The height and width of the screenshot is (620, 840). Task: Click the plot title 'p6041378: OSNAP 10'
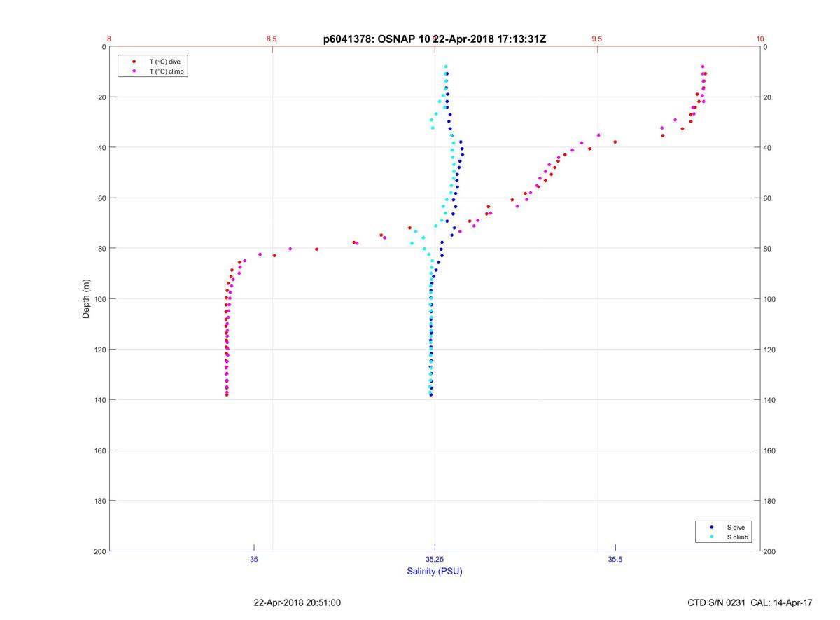pos(377,39)
